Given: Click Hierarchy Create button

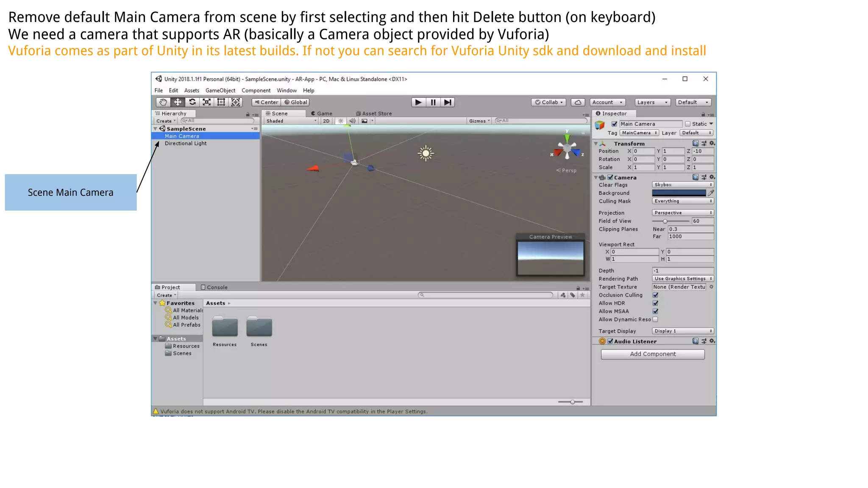Looking at the screenshot, I should point(166,121).
